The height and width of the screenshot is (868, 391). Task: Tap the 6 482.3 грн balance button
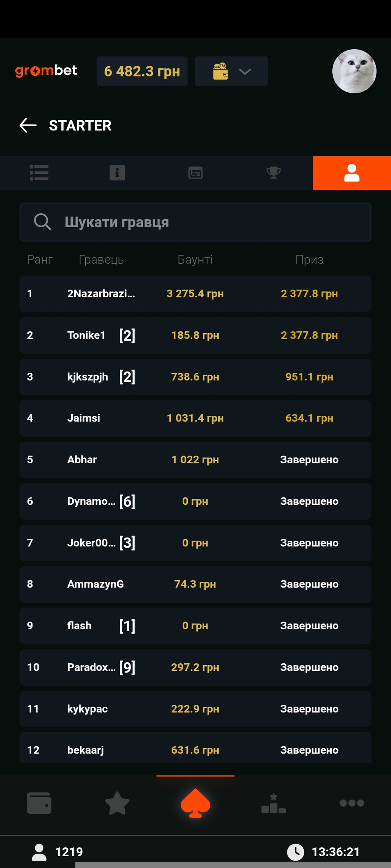(x=142, y=71)
